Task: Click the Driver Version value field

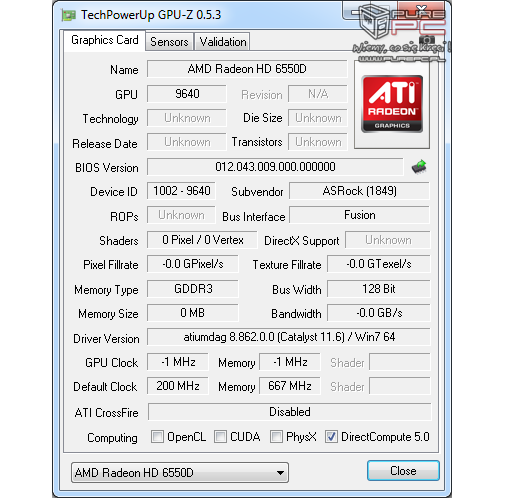Action: pos(289,337)
